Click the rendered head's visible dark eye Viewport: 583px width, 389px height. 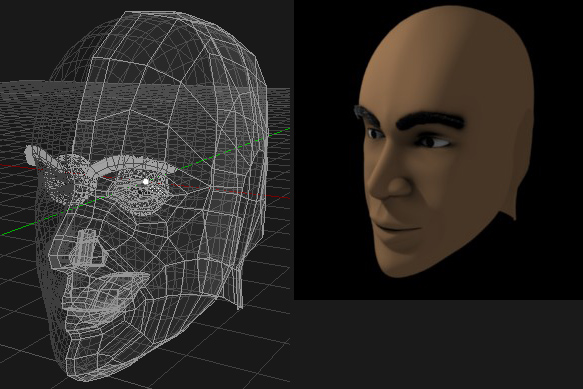pyautogui.click(x=431, y=142)
